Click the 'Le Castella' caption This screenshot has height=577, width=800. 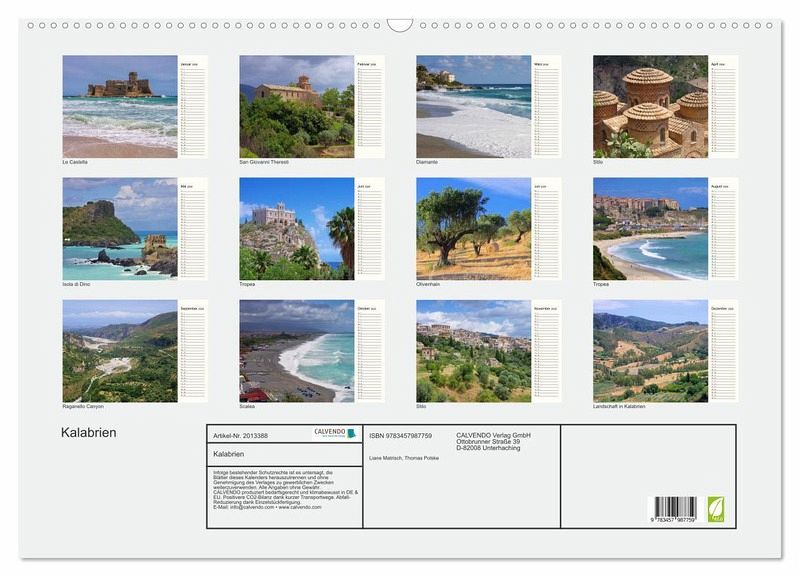[x=75, y=162]
